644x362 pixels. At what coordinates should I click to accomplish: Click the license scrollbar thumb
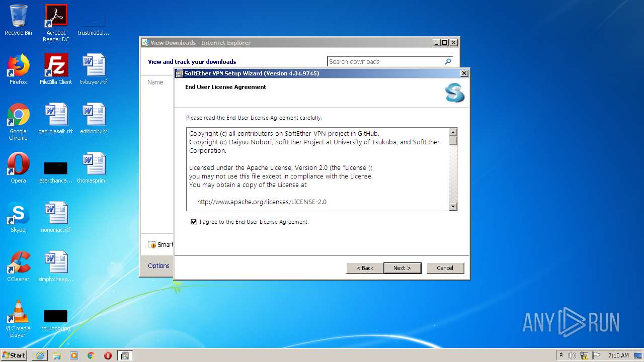coord(453,141)
